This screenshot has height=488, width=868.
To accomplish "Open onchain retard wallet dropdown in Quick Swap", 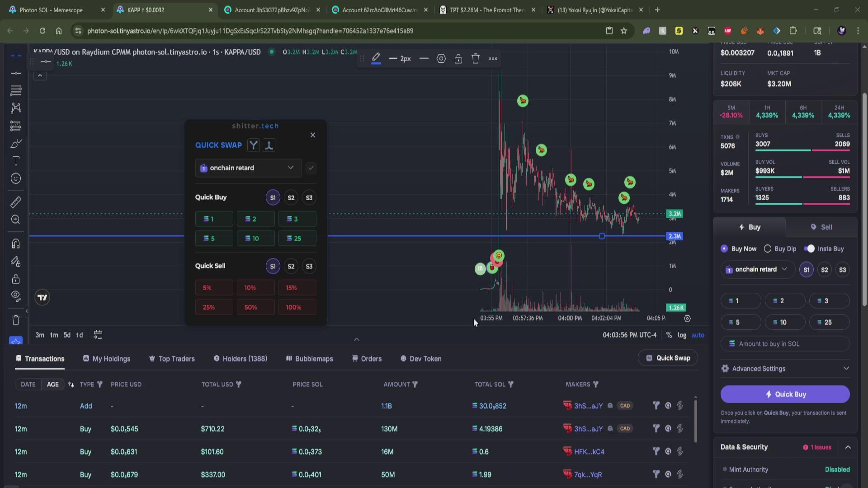I will [248, 168].
